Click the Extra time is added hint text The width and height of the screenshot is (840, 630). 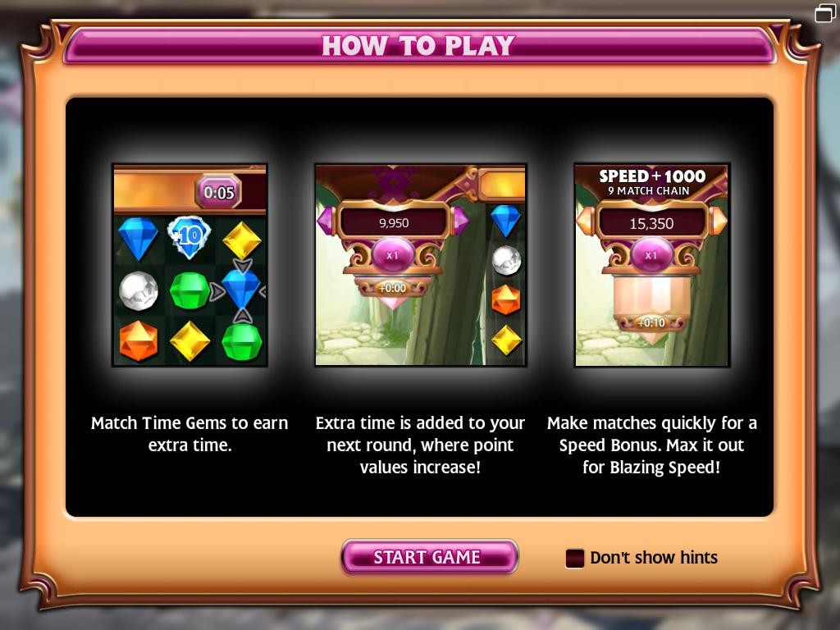pyautogui.click(x=420, y=445)
